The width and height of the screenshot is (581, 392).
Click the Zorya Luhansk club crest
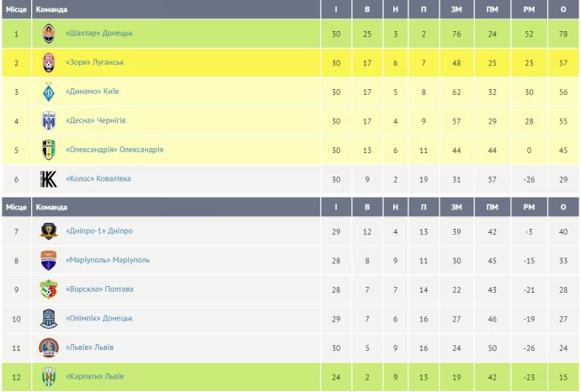pyautogui.click(x=49, y=62)
